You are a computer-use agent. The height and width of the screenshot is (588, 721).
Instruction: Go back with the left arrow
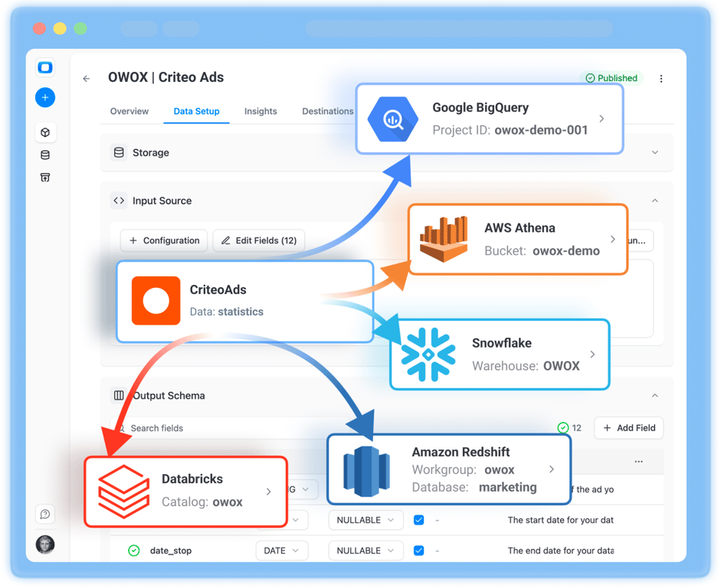point(87,79)
